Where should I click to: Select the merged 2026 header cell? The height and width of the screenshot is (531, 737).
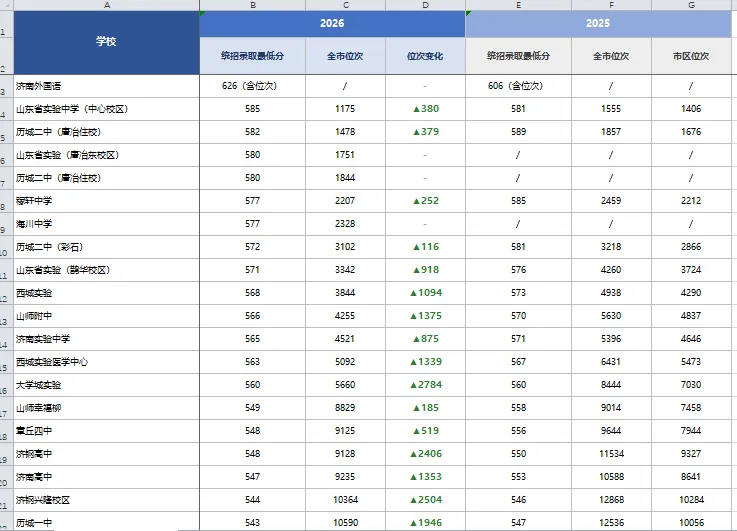(x=332, y=23)
